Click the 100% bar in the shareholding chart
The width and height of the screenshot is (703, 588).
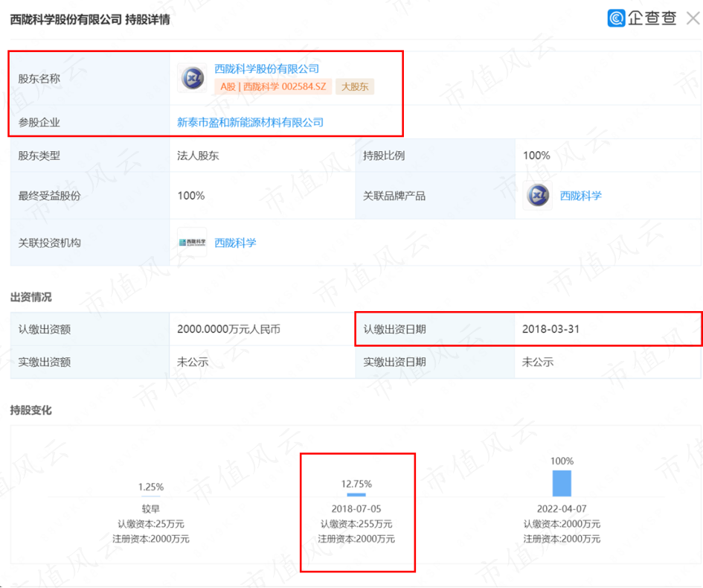pyautogui.click(x=562, y=483)
